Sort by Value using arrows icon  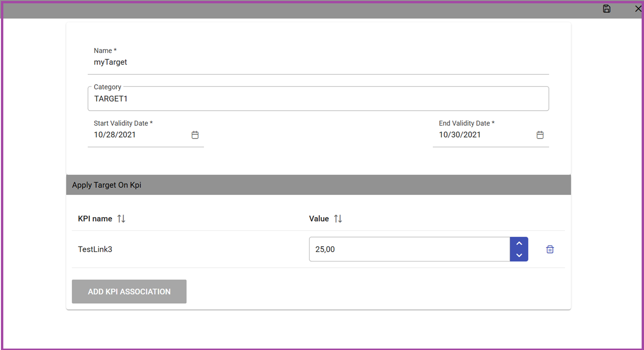click(x=338, y=219)
